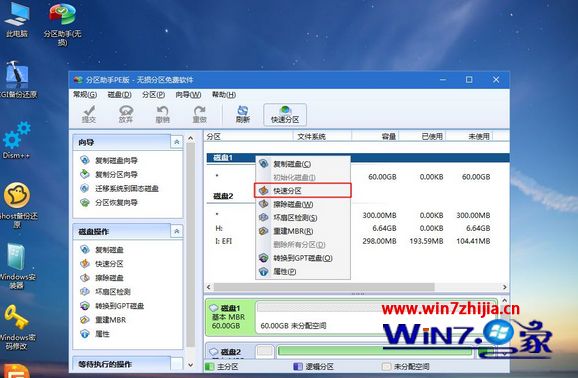Choose 转换到GPT磁盘(O) in context menu

(303, 258)
